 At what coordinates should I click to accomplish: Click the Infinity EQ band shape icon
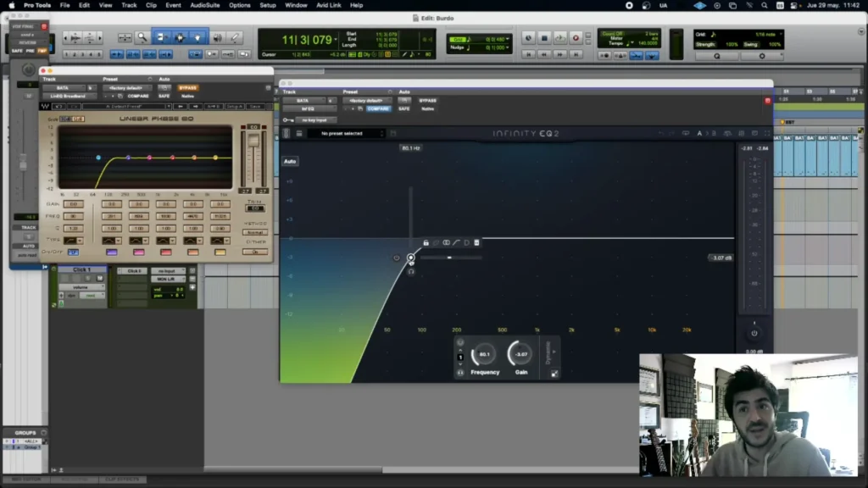tap(456, 243)
